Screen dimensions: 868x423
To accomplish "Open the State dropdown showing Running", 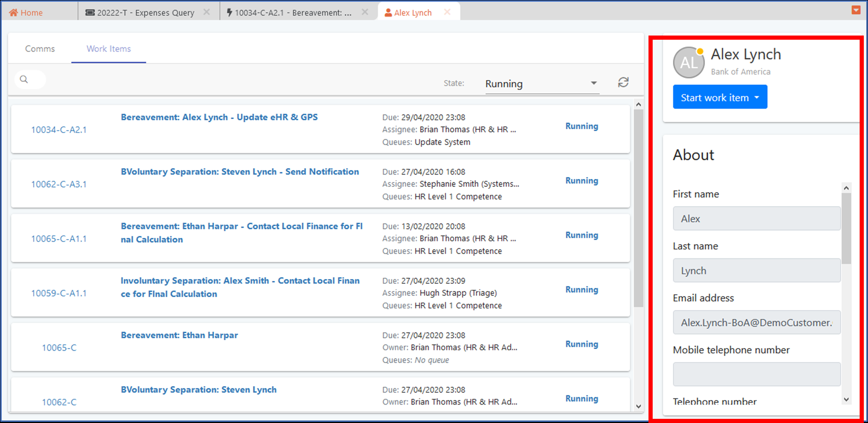I will pyautogui.click(x=541, y=84).
